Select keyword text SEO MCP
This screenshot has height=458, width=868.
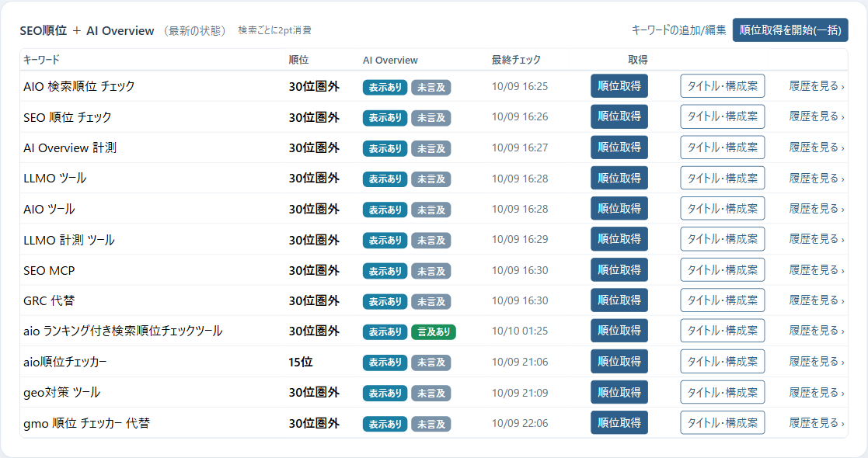[49, 270]
